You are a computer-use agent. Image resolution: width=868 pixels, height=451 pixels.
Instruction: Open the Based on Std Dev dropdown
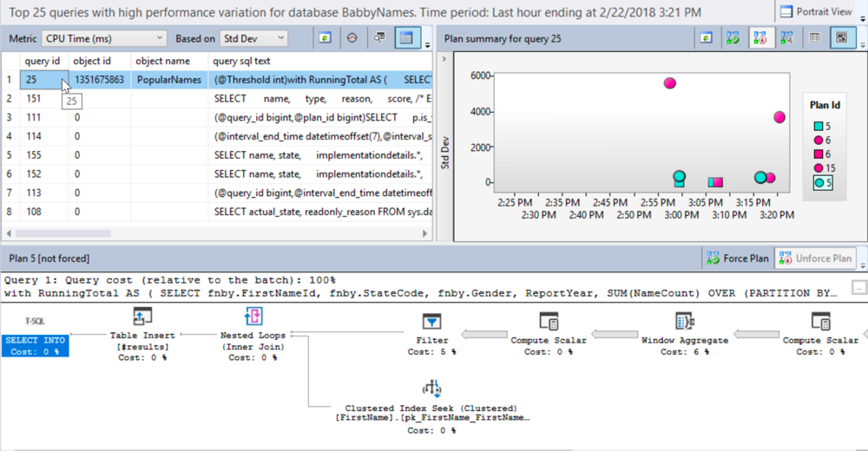coord(253,38)
